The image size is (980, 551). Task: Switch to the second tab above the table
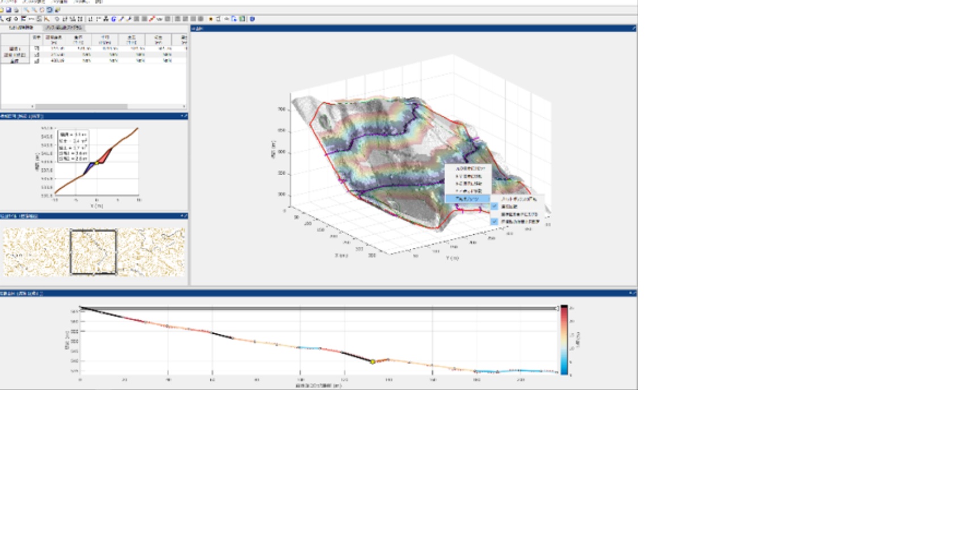[64, 27]
